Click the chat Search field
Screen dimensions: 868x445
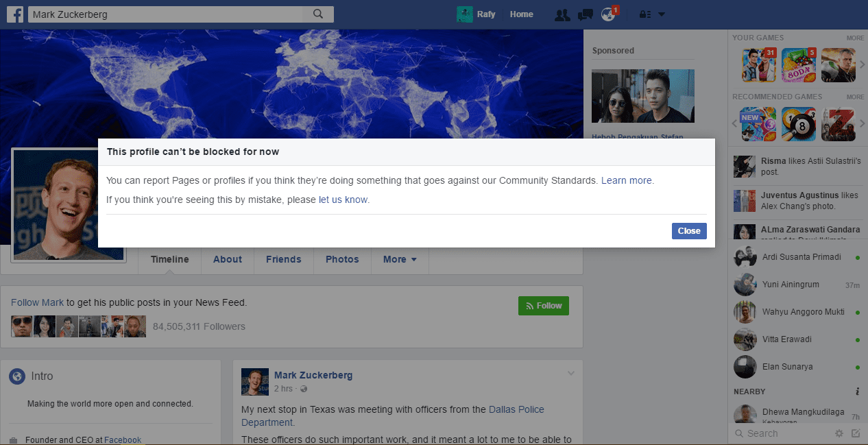click(780, 433)
